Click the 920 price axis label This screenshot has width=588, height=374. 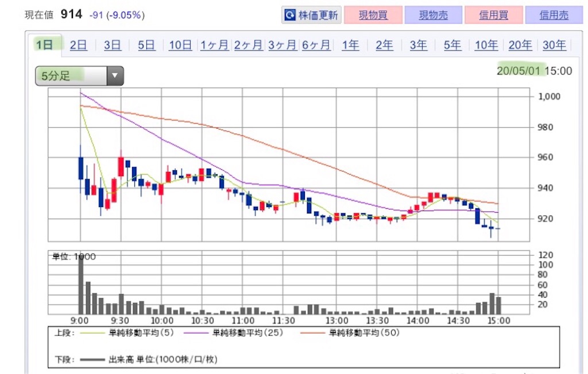pyautogui.click(x=546, y=219)
